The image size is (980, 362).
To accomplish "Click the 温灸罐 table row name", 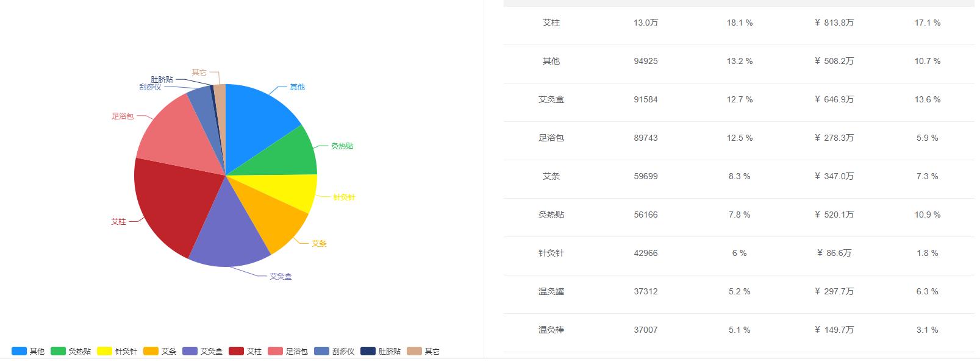I will point(551,291).
